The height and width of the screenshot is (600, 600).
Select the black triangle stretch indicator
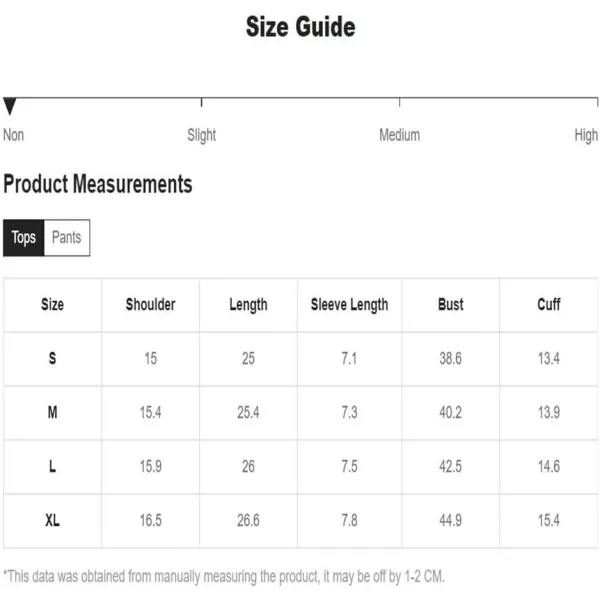[10, 106]
